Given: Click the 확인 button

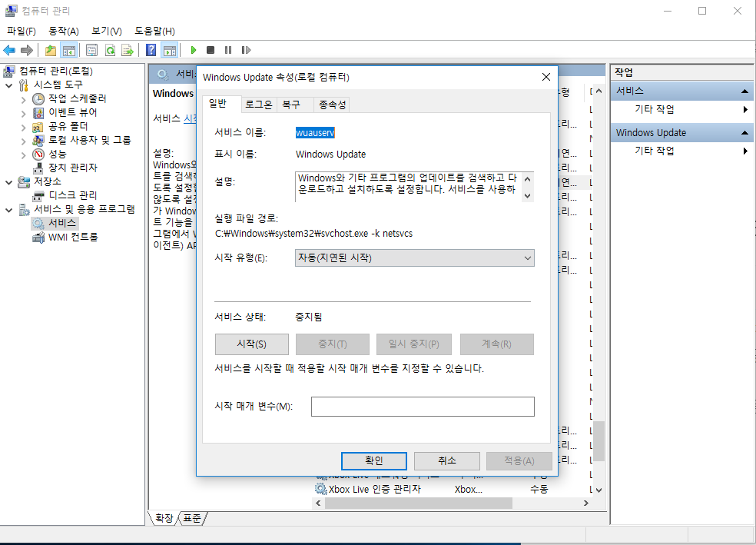Looking at the screenshot, I should coord(374,461).
